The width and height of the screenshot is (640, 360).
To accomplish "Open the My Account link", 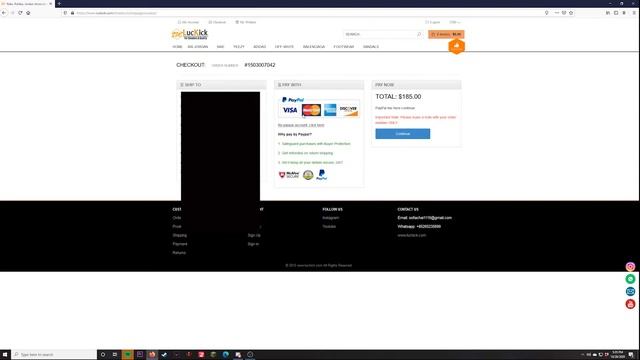I will tap(189, 22).
